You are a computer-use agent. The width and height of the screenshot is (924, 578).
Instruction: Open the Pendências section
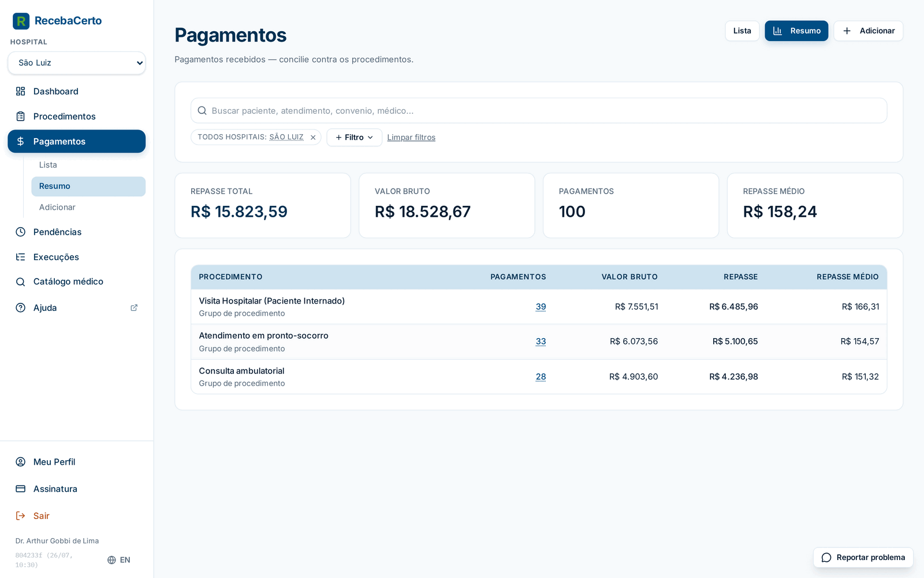point(77,232)
